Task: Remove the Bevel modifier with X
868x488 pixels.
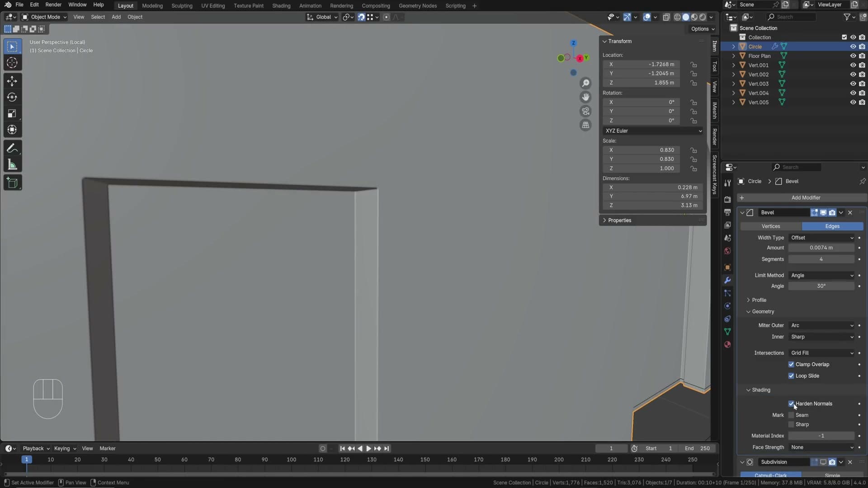Action: tap(850, 212)
